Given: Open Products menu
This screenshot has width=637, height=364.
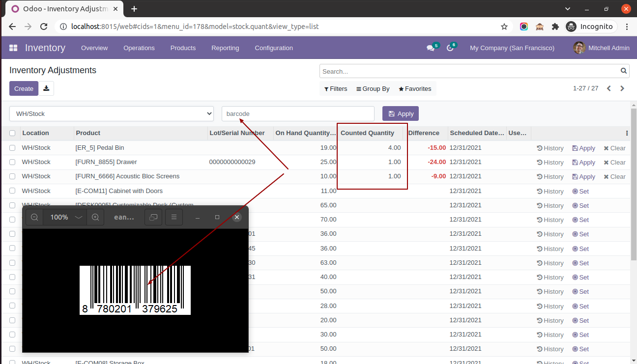Looking at the screenshot, I should (183, 48).
